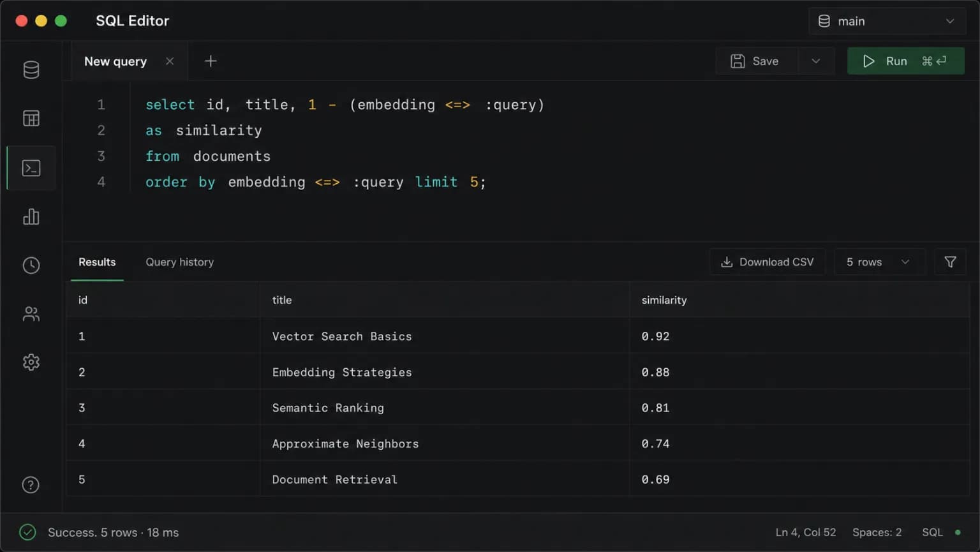980x552 pixels.
Task: Place cursor on 'from documents' code line
Action: (x=208, y=156)
